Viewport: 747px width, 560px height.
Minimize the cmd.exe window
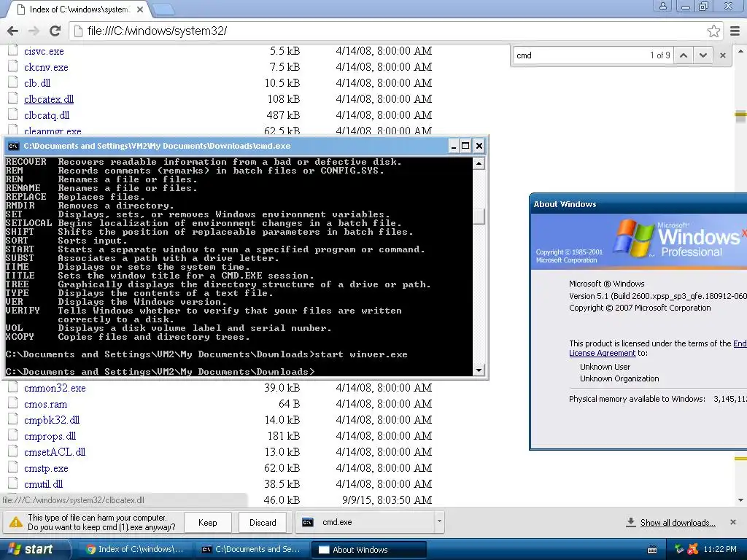click(x=454, y=146)
